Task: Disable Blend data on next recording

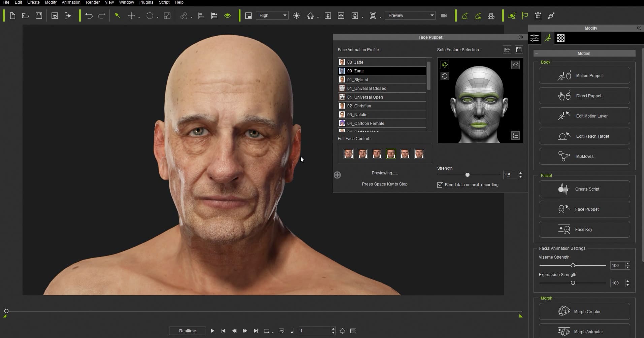Action: click(440, 184)
